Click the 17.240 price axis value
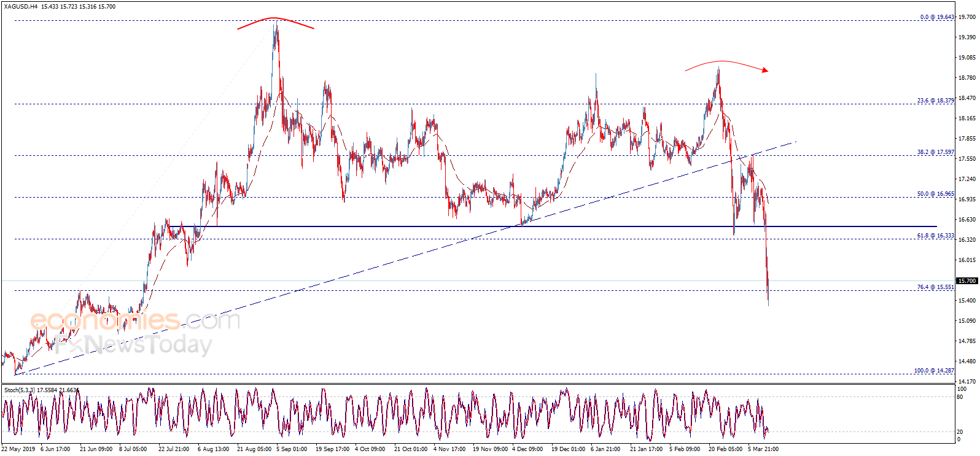 pos(967,179)
